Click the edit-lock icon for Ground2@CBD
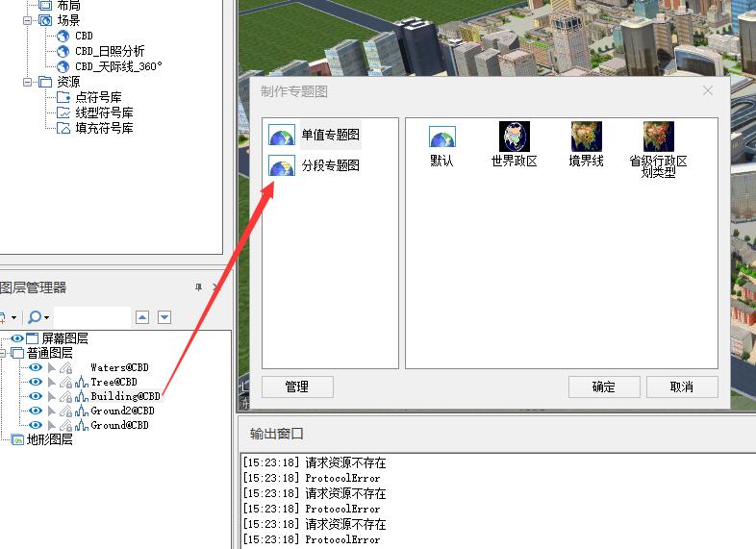 pyautogui.click(x=66, y=412)
